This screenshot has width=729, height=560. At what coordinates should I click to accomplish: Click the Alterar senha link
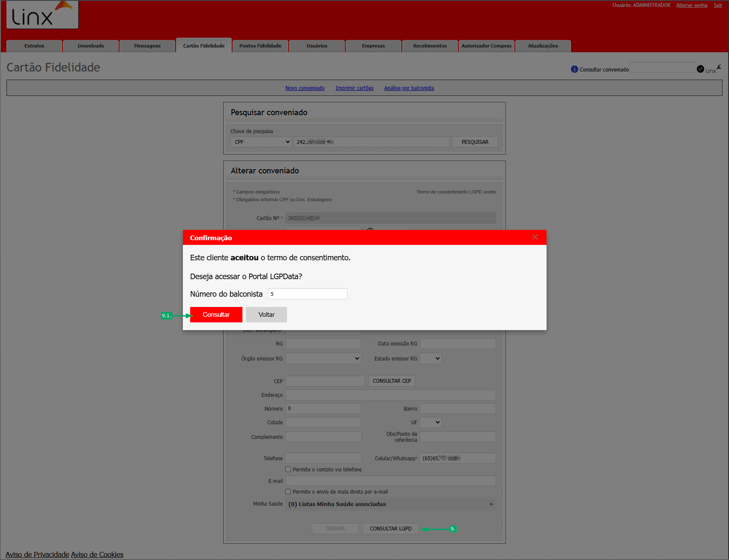point(692,5)
